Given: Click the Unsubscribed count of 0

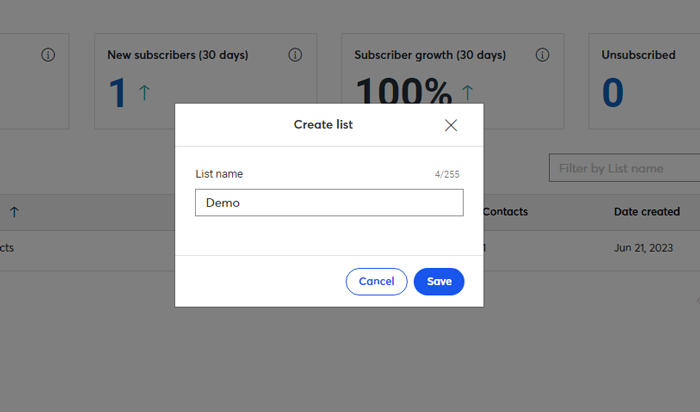Looking at the screenshot, I should click(x=613, y=93).
